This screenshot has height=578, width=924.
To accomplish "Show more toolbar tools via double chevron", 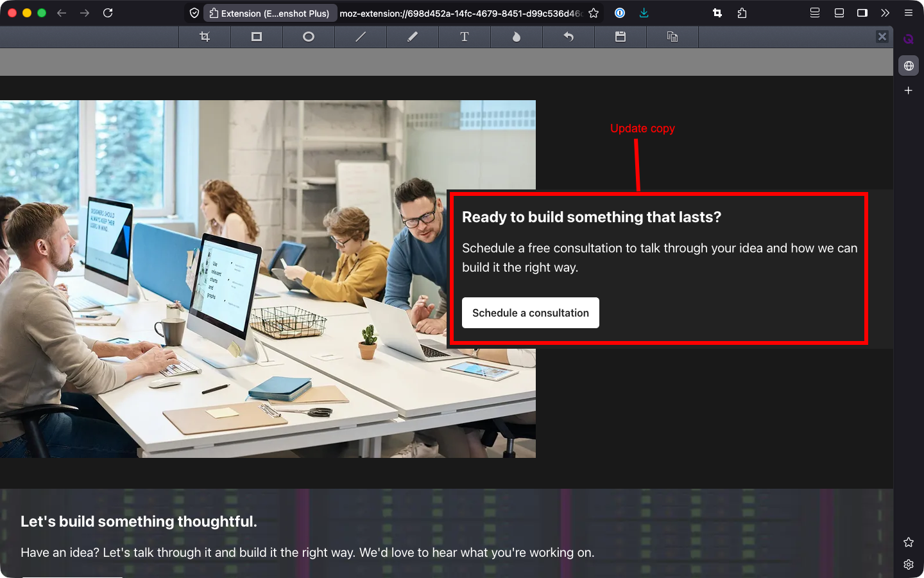I will click(886, 13).
